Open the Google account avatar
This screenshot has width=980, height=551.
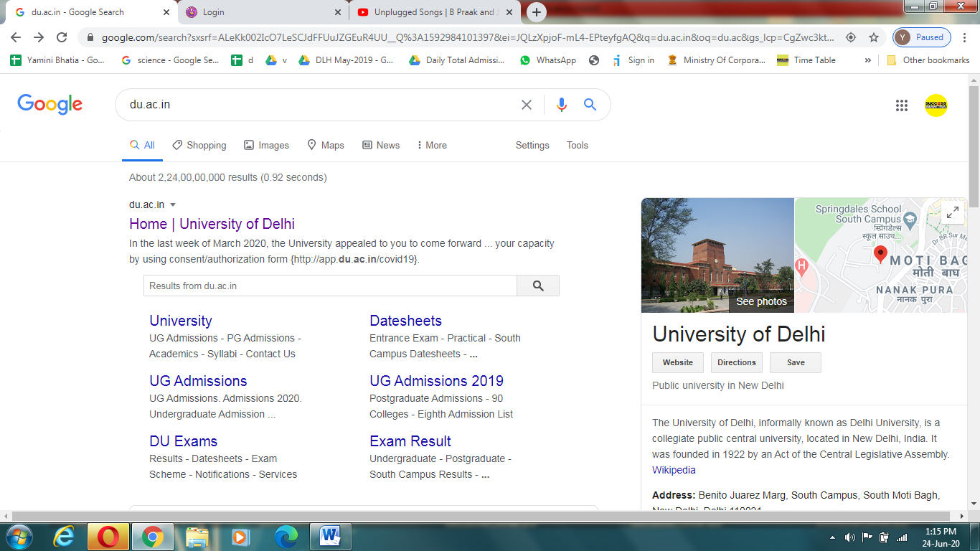tap(936, 105)
